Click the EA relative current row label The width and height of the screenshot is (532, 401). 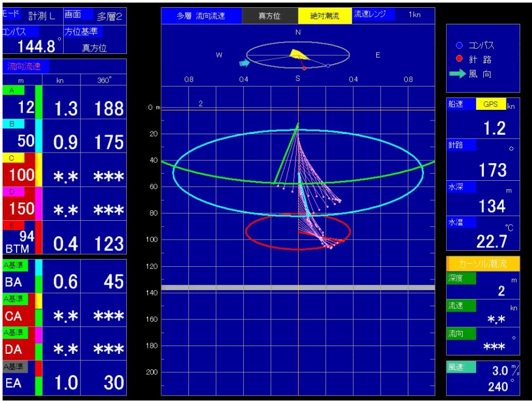pos(13,383)
